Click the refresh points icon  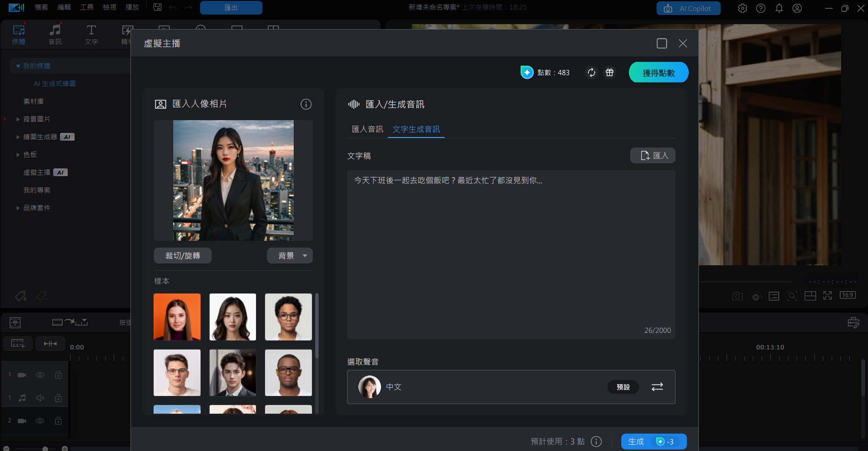click(x=591, y=73)
